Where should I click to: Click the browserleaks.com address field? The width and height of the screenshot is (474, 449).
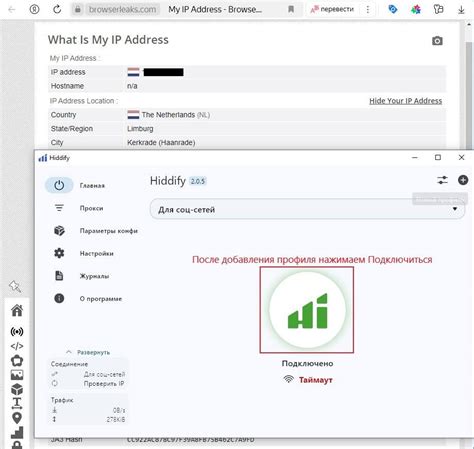point(122,9)
